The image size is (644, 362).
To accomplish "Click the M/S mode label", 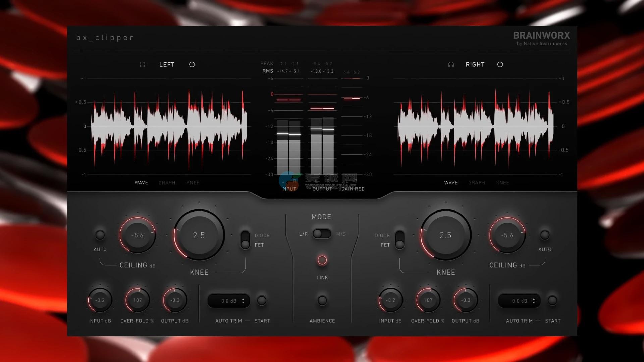I will click(341, 234).
